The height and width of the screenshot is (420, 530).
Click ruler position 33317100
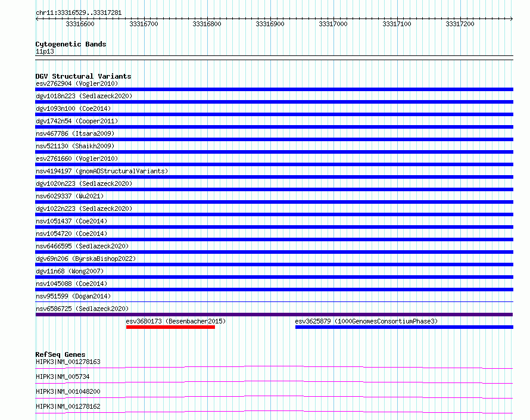coord(397,24)
